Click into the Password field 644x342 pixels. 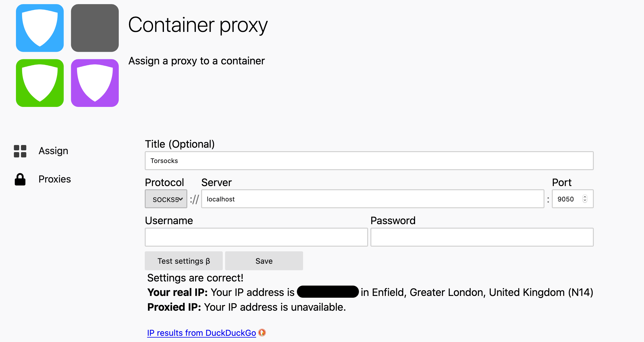pos(482,237)
